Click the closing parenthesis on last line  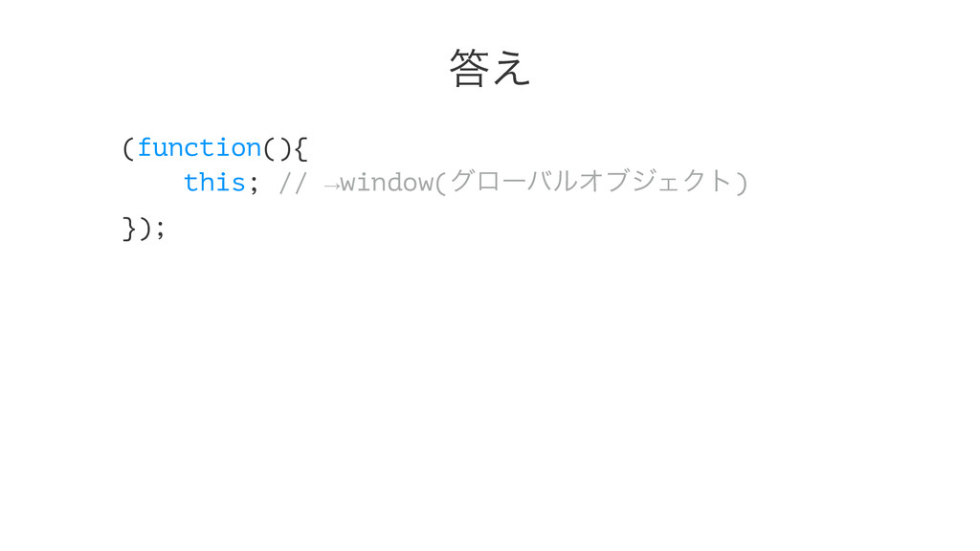145,229
